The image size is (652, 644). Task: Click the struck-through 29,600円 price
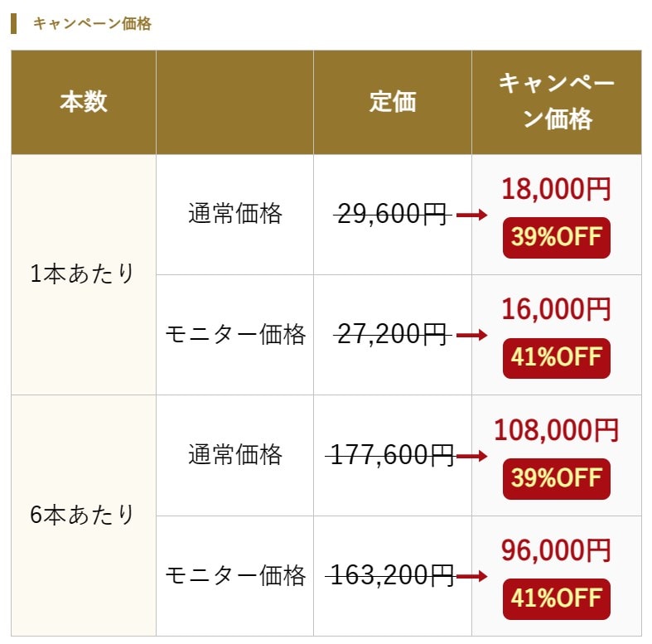pyautogui.click(x=392, y=214)
